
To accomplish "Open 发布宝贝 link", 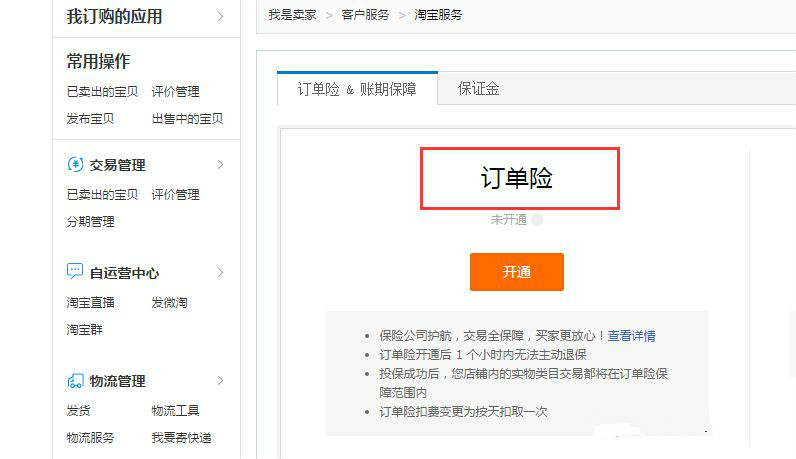I will [x=90, y=119].
